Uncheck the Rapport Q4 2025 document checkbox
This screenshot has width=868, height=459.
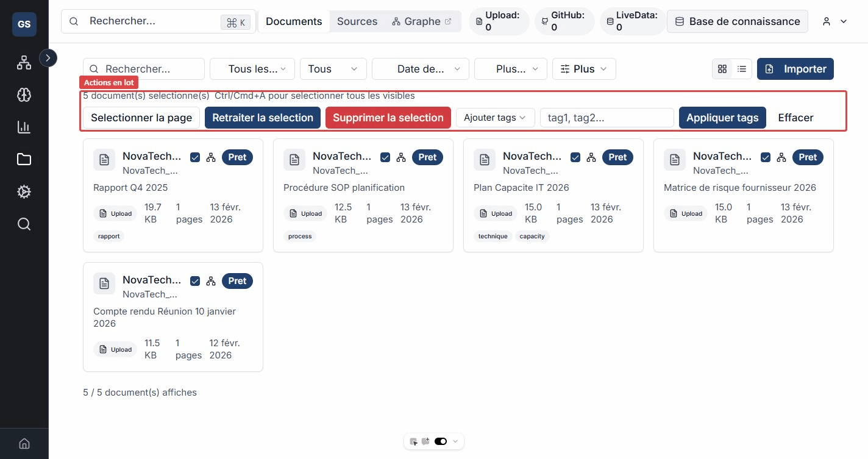click(195, 157)
